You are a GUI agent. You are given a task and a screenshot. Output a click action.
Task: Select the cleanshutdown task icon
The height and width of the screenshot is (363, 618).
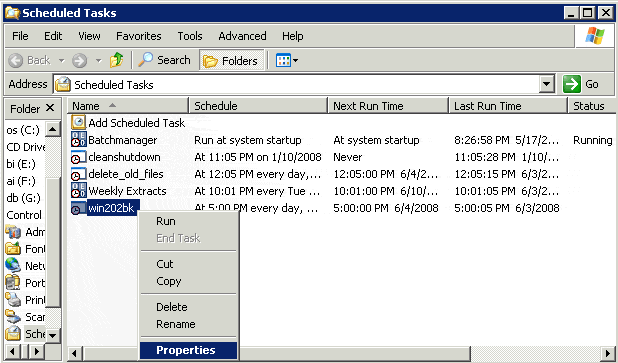coord(79,157)
